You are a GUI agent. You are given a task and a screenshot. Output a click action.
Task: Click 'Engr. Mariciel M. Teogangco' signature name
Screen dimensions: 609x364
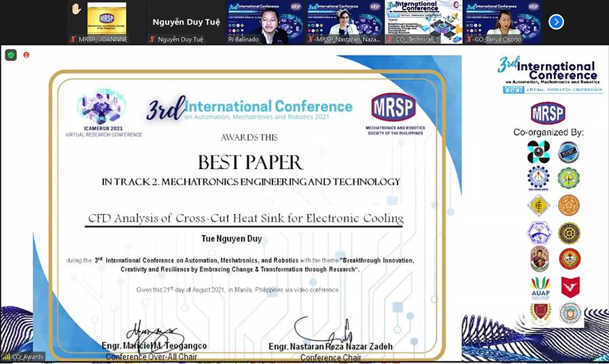[154, 346]
